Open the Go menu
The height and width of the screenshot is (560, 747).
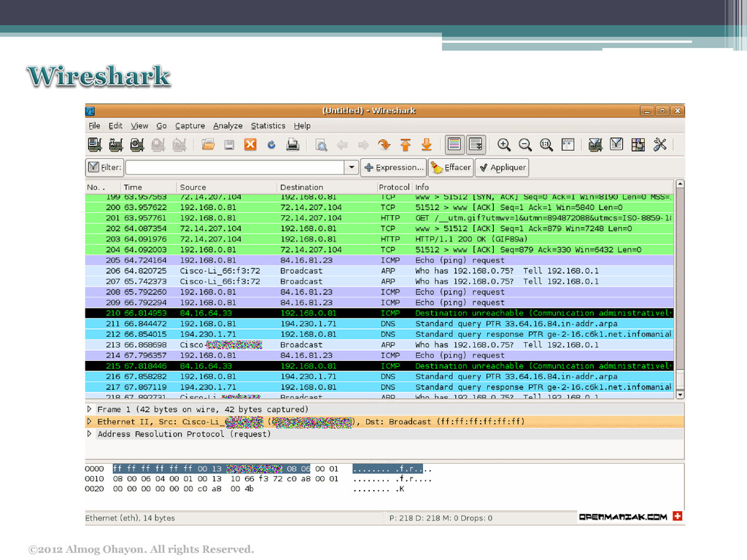(161, 125)
